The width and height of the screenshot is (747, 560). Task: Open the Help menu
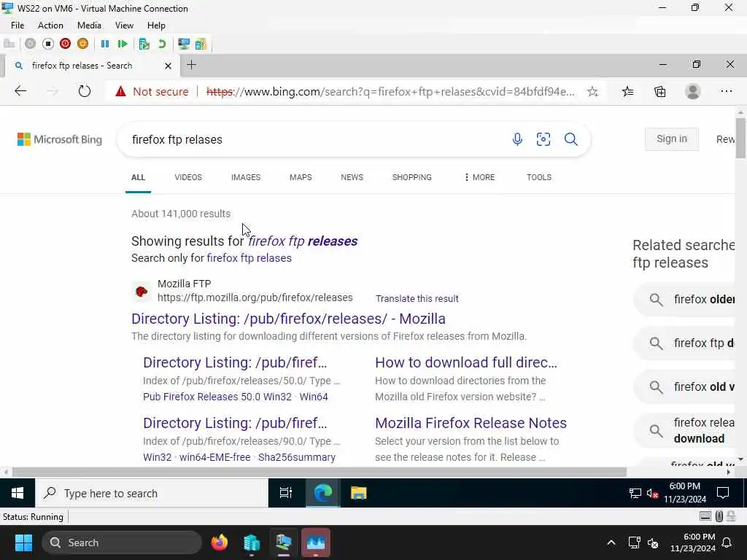click(x=156, y=26)
